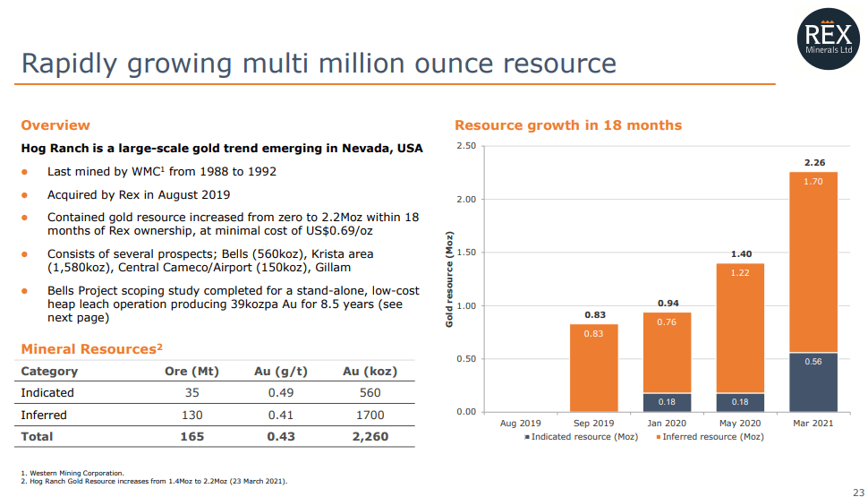Click the 'Au (g/t)' table header
The height and width of the screenshot is (497, 868).
tap(281, 372)
